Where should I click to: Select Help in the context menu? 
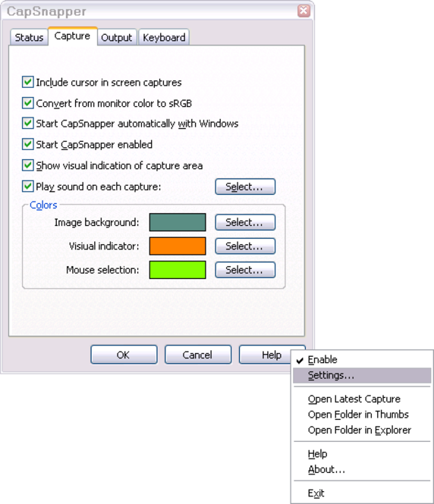362,454
